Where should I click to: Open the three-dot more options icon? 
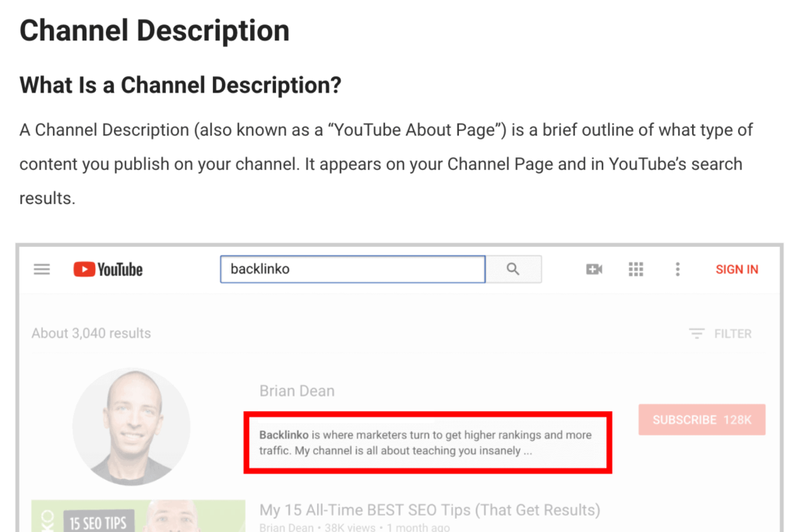click(x=677, y=269)
